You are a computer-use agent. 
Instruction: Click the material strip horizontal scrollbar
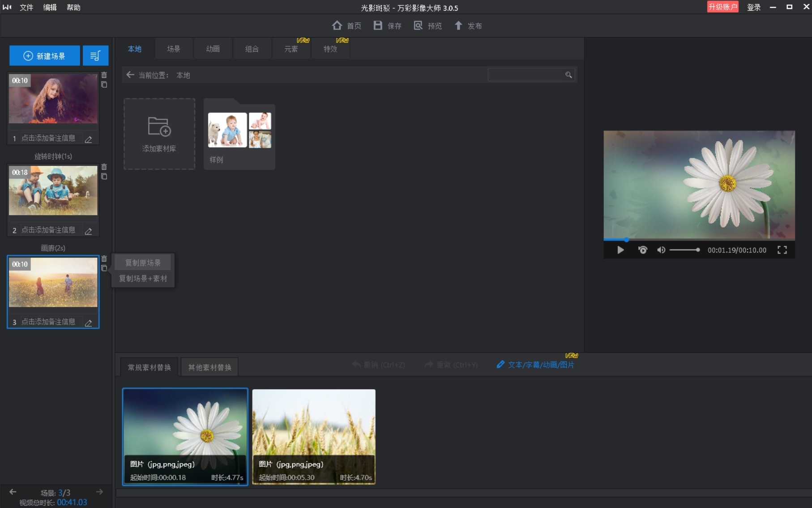pos(464,493)
